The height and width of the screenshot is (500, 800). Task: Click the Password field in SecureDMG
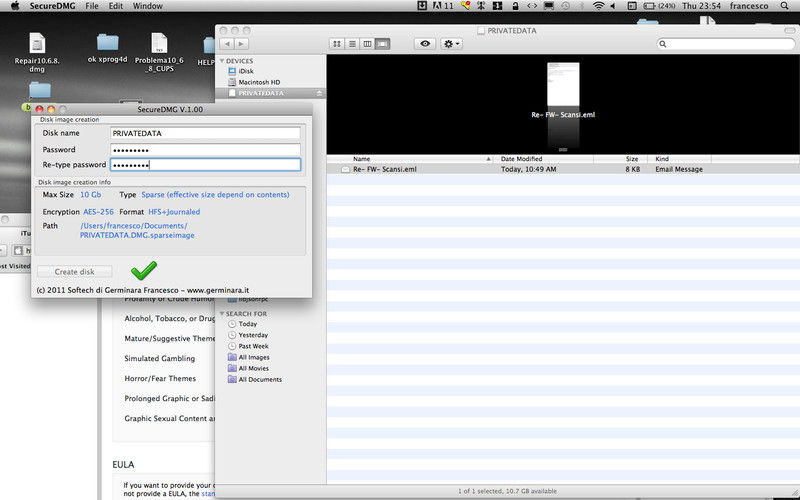click(205, 150)
